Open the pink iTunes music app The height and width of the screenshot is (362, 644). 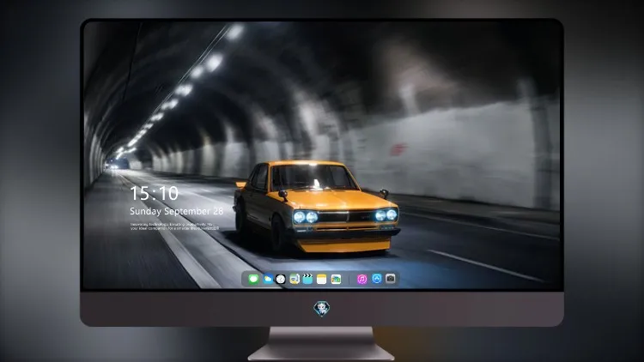pos(361,280)
